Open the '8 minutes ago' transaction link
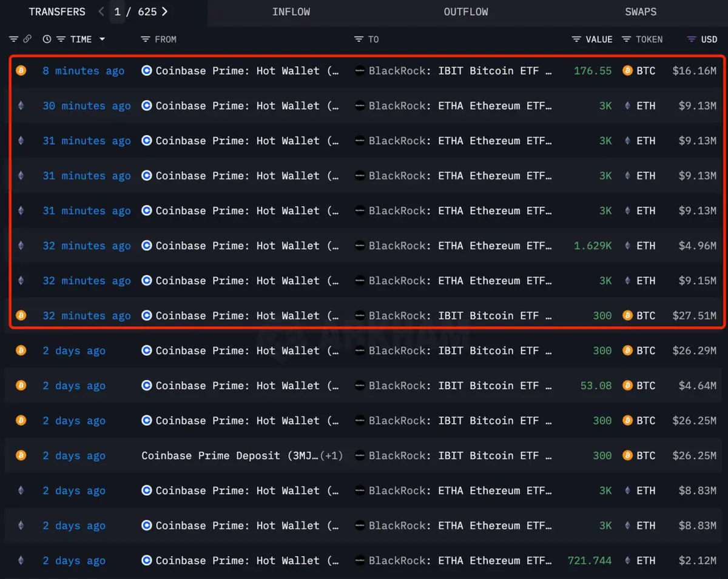The width and height of the screenshot is (728, 579). 84,71
